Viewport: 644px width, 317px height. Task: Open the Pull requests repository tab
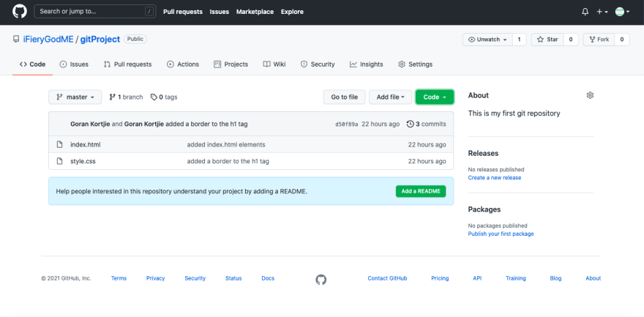128,64
